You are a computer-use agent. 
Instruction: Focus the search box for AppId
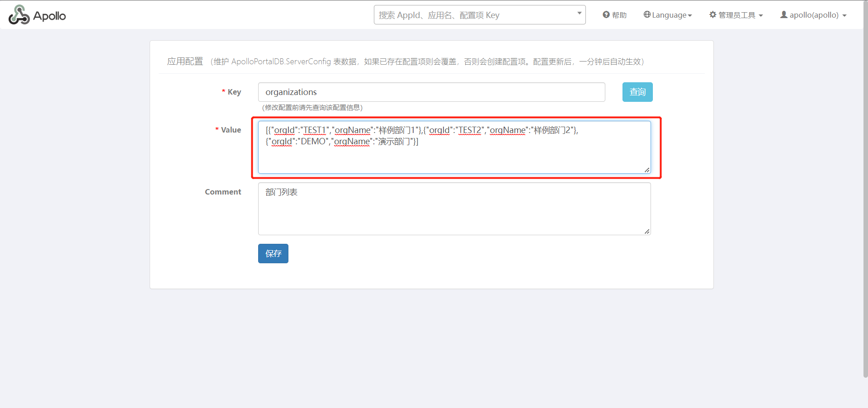click(475, 15)
